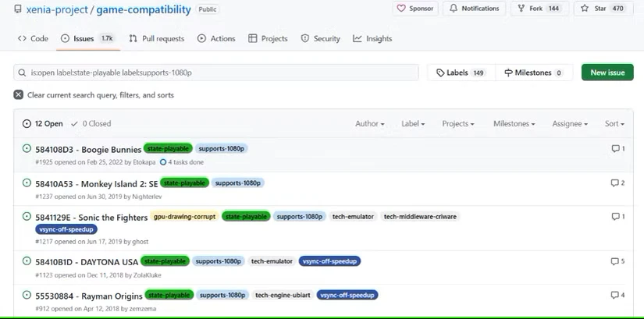
Task: Click the heart icon on the Sponsor button
Action: 401,9
